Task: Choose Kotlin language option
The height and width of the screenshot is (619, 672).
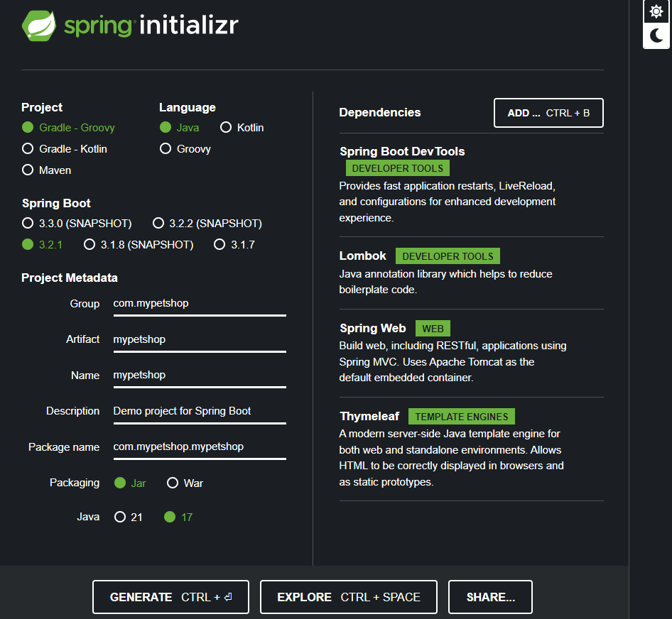Action: point(242,128)
